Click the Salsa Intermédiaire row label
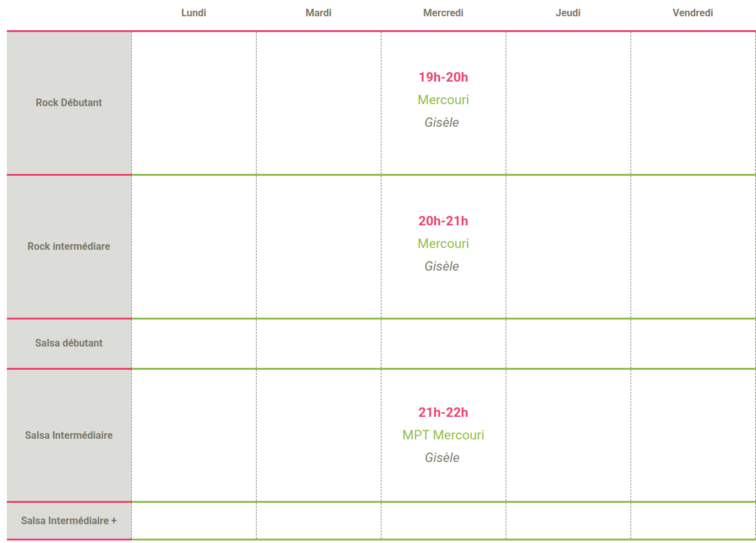 pyautogui.click(x=69, y=435)
